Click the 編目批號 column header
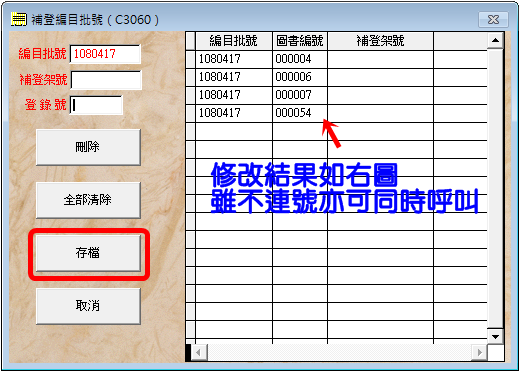This screenshot has height=372, width=519. click(234, 41)
